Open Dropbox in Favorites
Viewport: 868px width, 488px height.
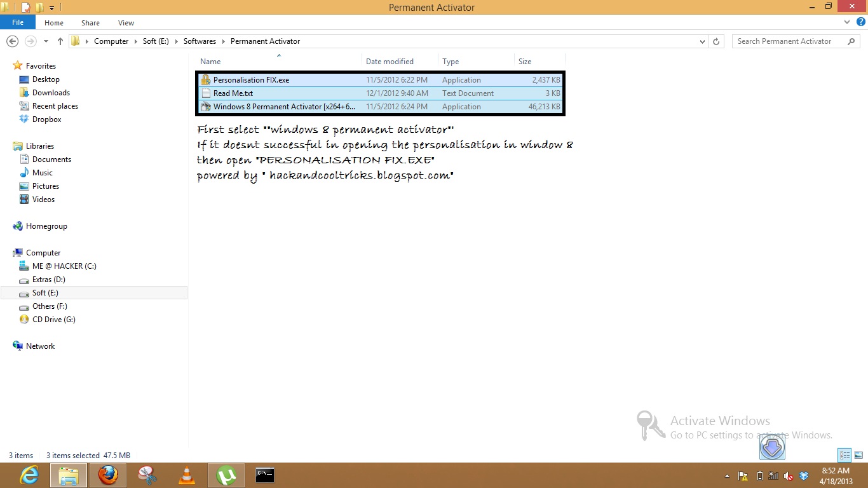46,119
